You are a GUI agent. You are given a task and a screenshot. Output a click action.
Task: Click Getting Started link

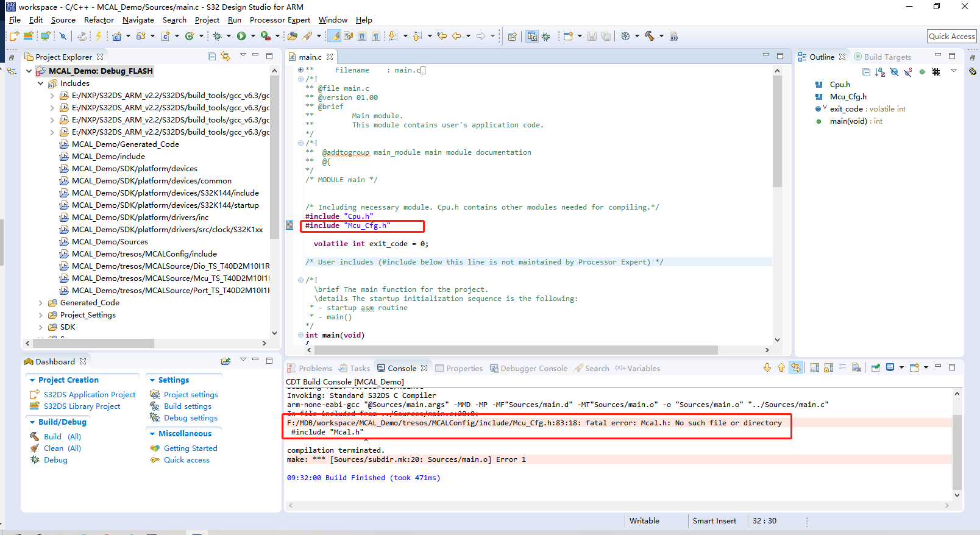(x=190, y=448)
